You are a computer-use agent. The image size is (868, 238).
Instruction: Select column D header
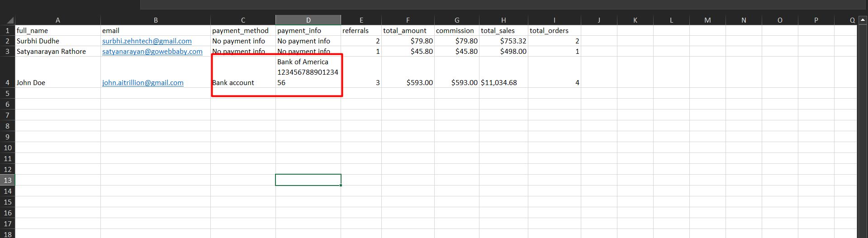(308, 20)
